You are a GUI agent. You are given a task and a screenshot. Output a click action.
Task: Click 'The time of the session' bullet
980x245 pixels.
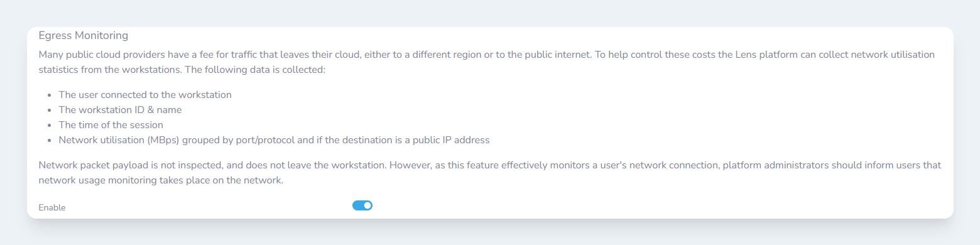point(111,125)
